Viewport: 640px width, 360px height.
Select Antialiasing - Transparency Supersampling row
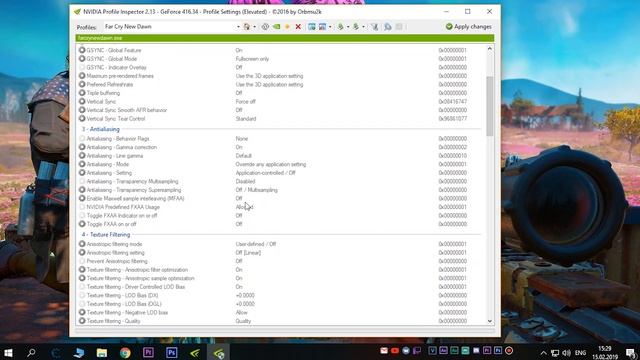point(280,190)
